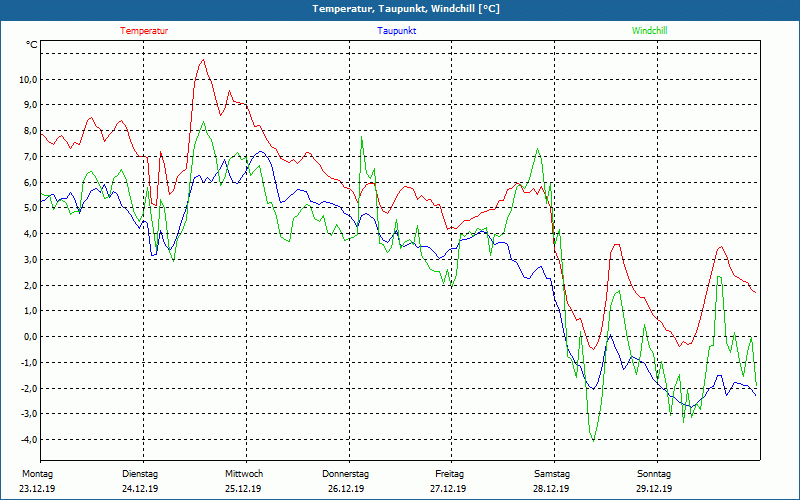The image size is (800, 500).
Task: Click the Sonntag day label
Action: (x=654, y=474)
